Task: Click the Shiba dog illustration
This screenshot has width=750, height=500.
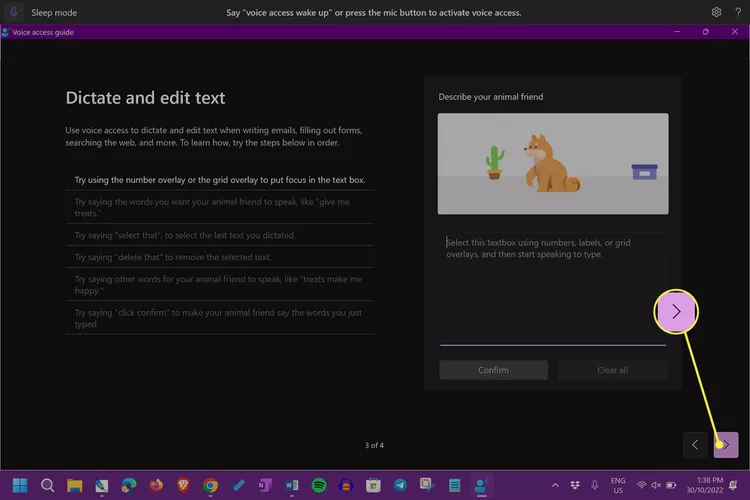Action: [551, 164]
